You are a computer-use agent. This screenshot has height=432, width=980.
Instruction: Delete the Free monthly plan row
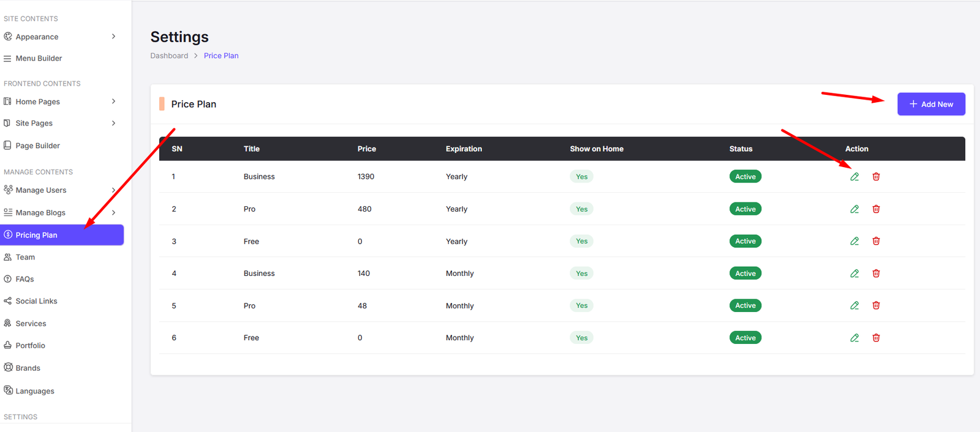pyautogui.click(x=876, y=338)
